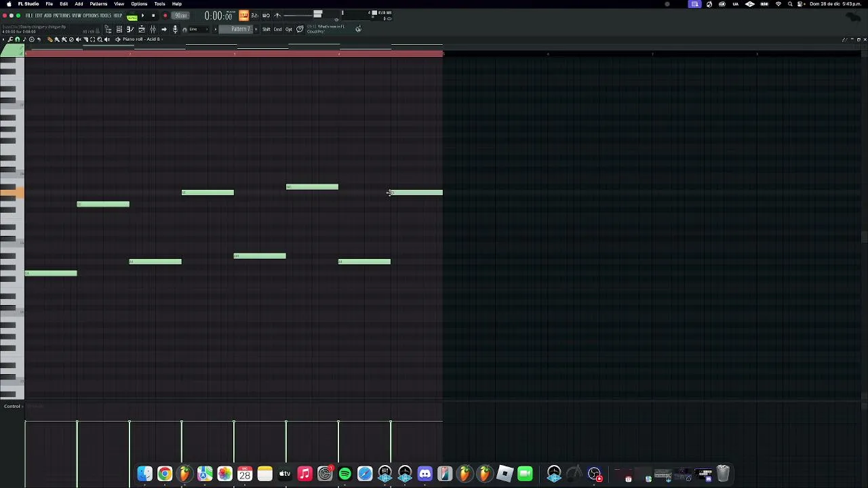Viewport: 868px width, 488px height.
Task: Toggle the Opt modifier button
Action: (289, 29)
